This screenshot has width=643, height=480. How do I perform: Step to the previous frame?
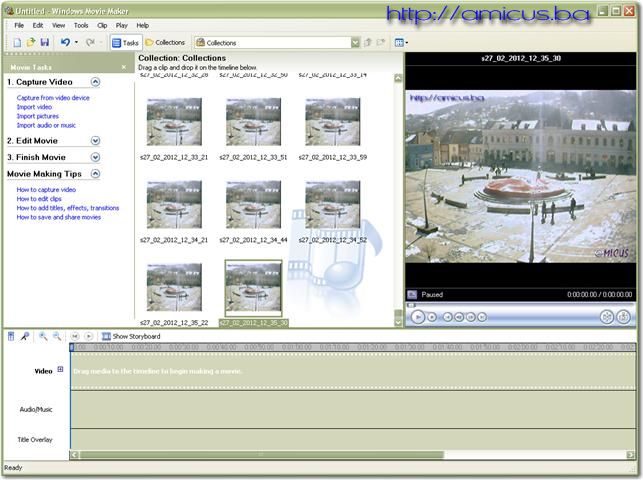click(459, 317)
